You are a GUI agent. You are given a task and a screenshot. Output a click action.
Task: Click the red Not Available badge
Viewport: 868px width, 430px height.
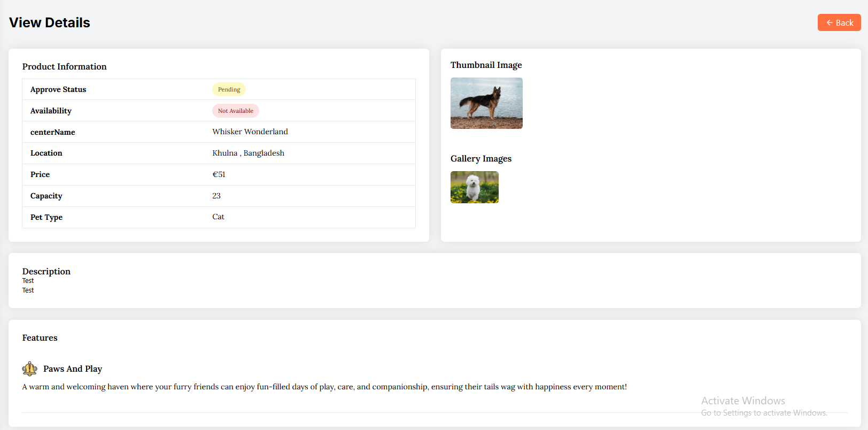coord(235,111)
